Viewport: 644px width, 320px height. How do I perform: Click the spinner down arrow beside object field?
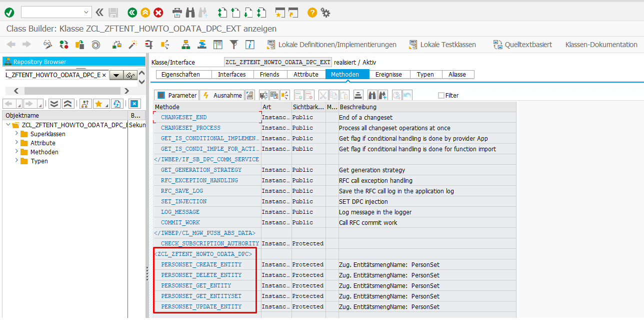[141, 81]
